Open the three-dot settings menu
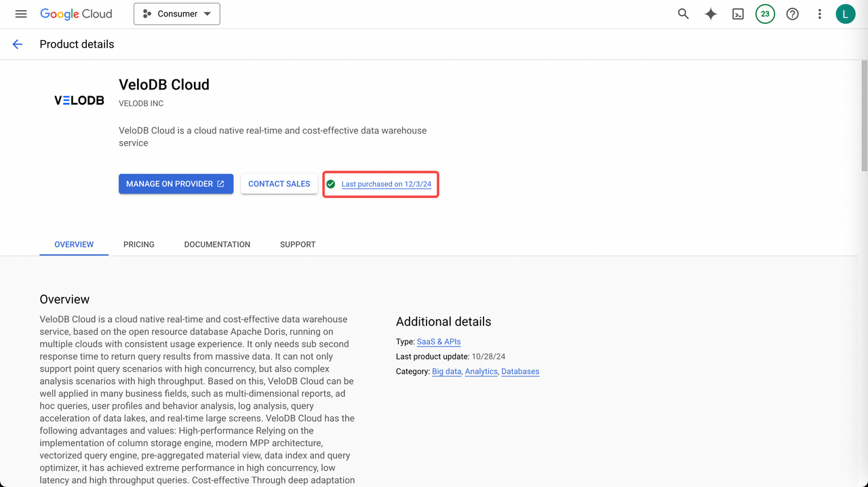 pos(819,14)
